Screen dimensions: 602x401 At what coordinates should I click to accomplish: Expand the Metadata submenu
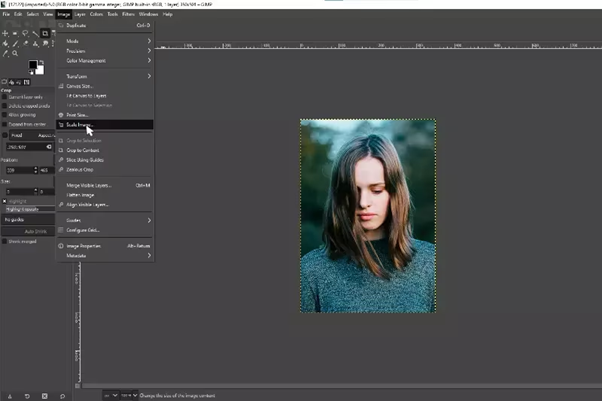pos(105,255)
